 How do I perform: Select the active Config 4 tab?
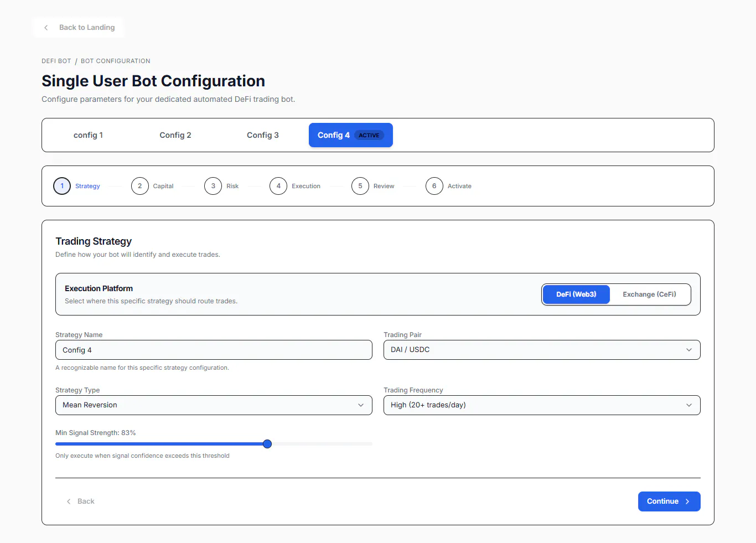click(351, 135)
